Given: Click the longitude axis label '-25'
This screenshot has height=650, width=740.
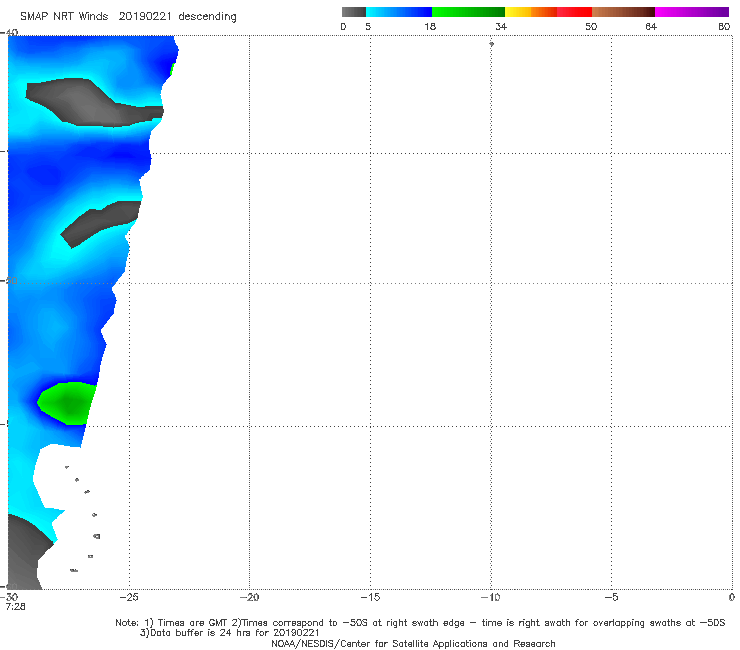Looking at the screenshot, I should [x=129, y=597].
